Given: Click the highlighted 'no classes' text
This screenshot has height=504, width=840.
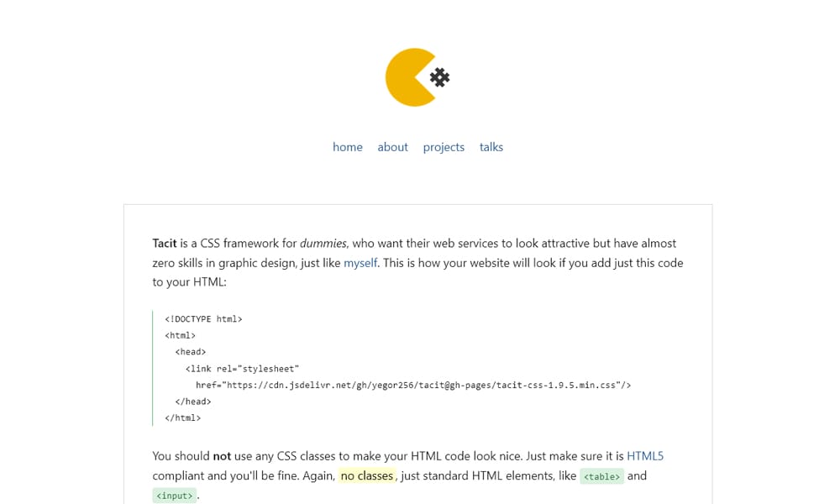Looking at the screenshot, I should point(368,475).
